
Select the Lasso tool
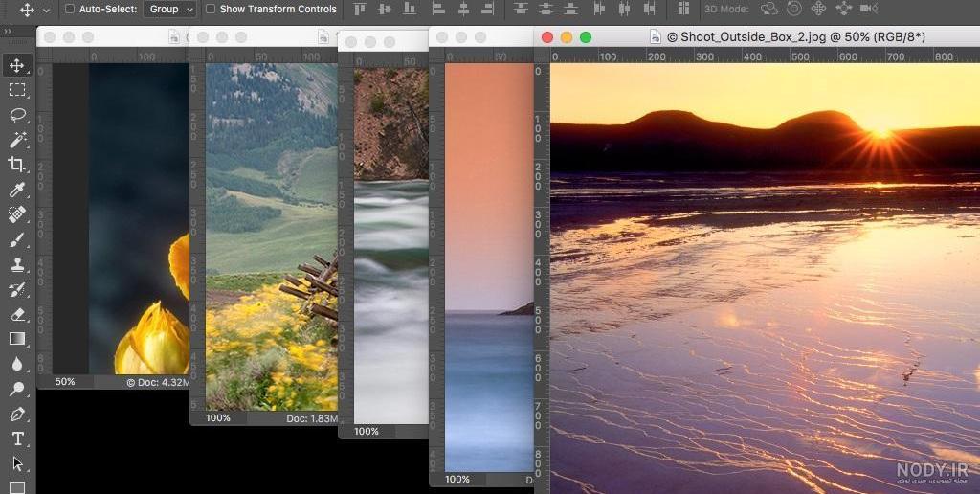coord(17,115)
